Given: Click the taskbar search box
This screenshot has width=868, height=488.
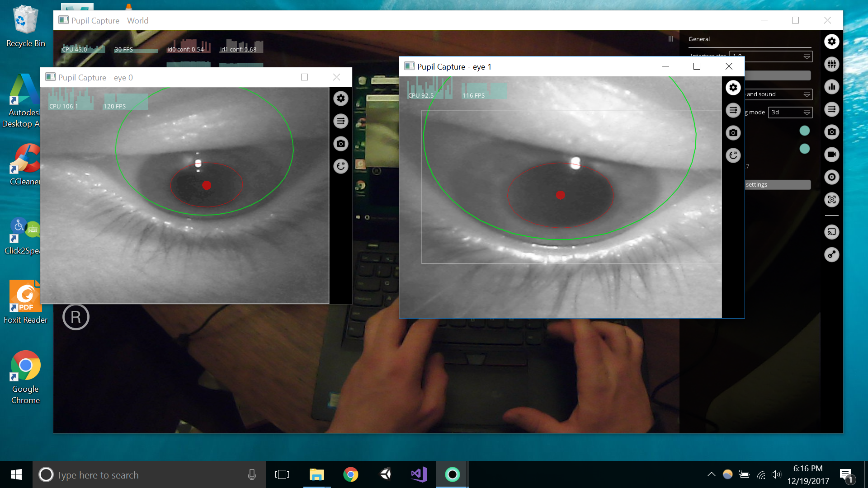Looking at the screenshot, I should (x=149, y=474).
